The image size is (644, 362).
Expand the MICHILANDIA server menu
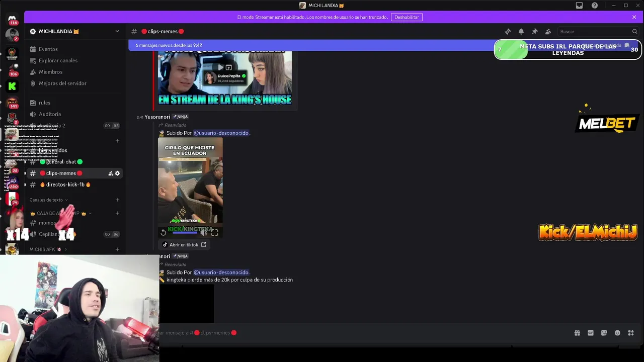point(117,31)
